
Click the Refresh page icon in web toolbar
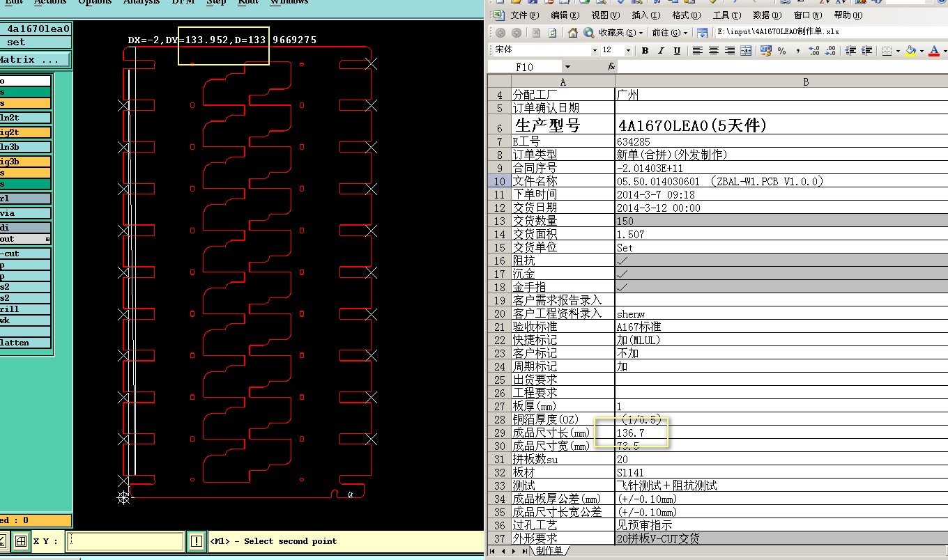(552, 33)
